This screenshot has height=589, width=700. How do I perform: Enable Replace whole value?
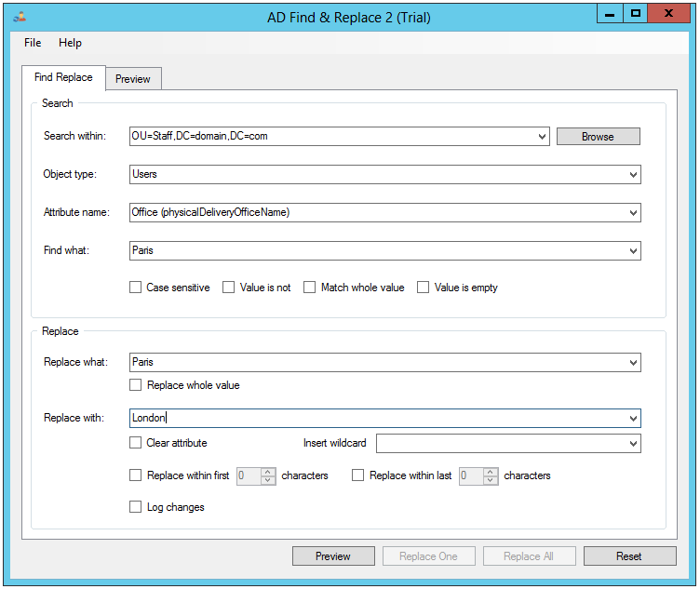click(135, 384)
